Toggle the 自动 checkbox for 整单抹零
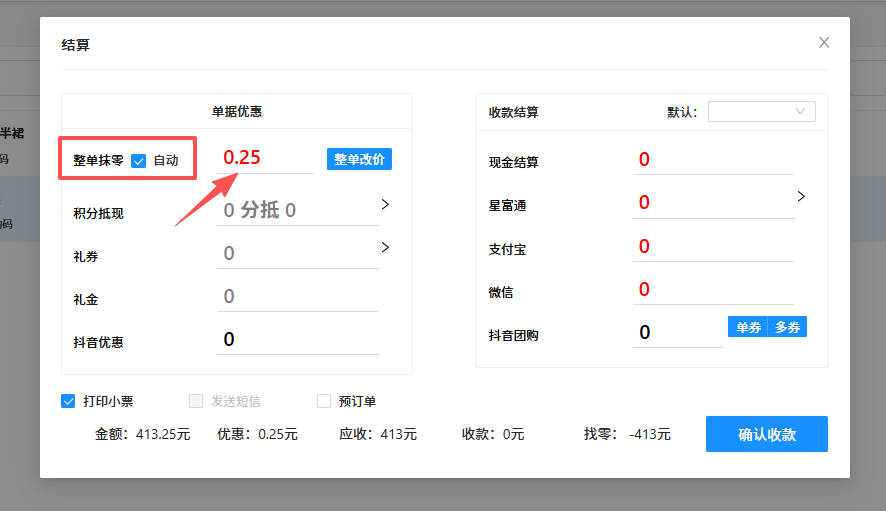 coord(139,160)
